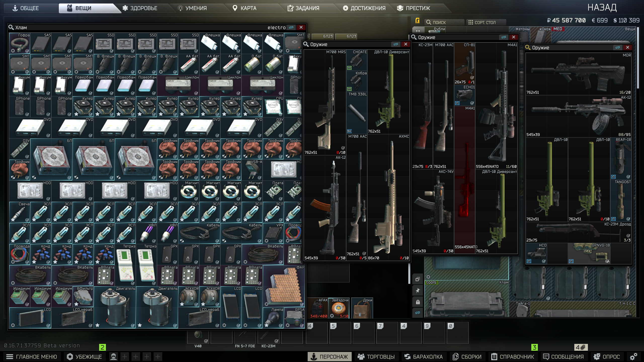Image resolution: width=644 pixels, height=362 pixels.
Task: Click the yellow stash icon left of ПОИСК
Action: (x=417, y=21)
